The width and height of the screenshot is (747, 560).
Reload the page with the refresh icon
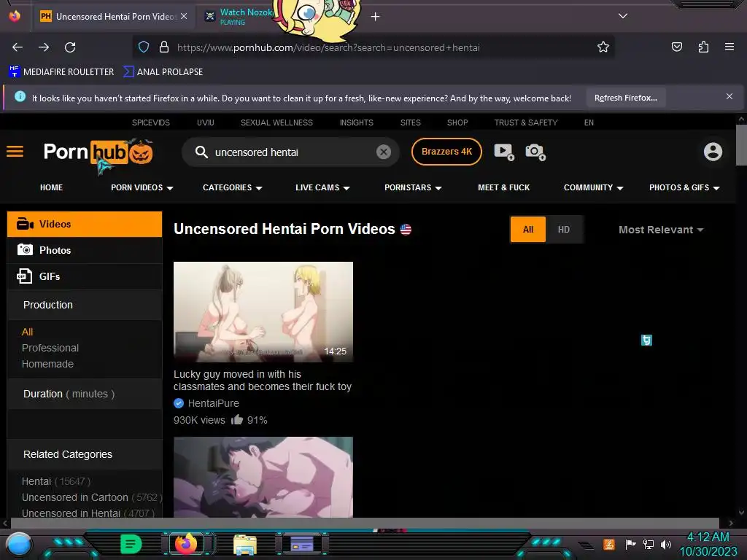tap(70, 47)
